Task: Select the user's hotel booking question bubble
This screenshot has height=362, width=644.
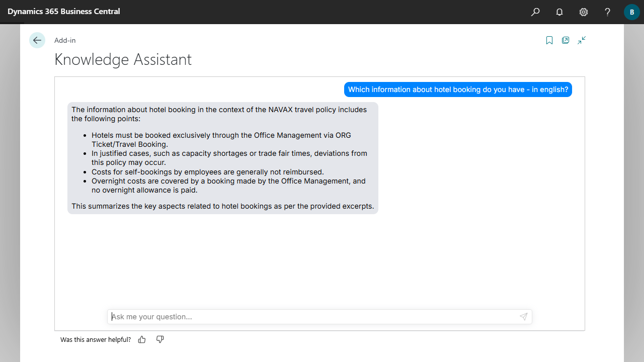Action: pos(458,89)
